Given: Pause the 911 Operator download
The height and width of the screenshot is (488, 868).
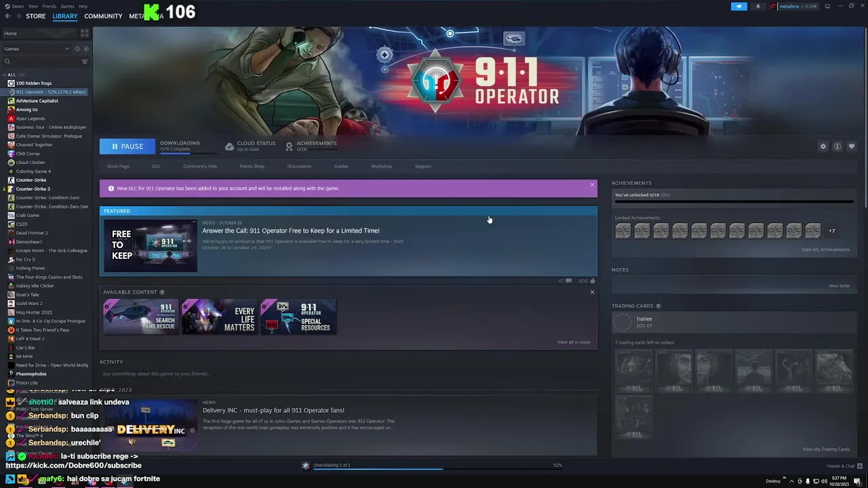Looking at the screenshot, I should click(127, 146).
